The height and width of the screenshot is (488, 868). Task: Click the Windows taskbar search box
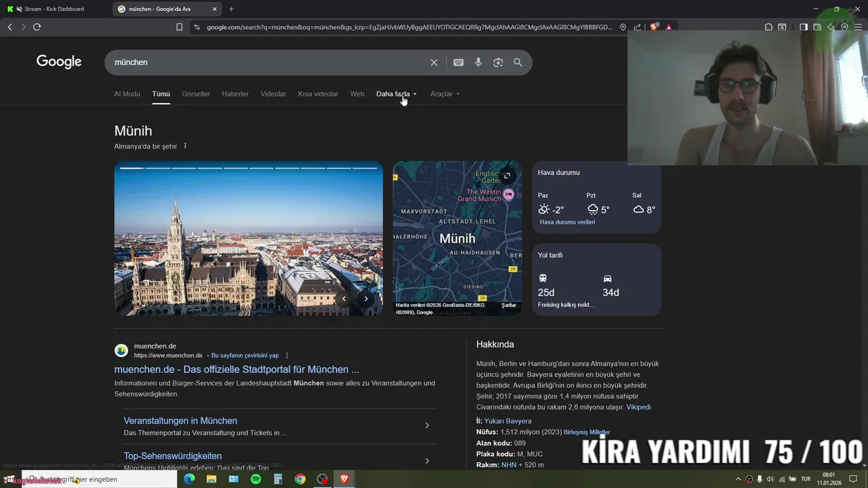tap(100, 479)
